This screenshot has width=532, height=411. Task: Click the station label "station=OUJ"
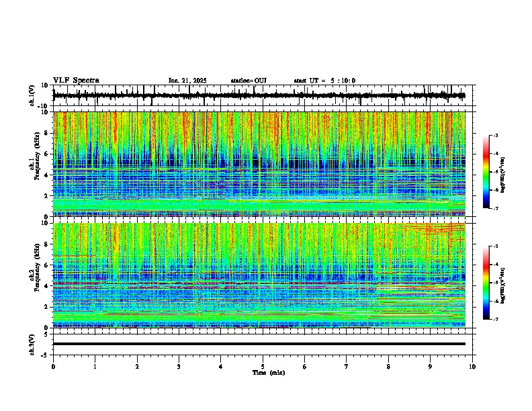coord(249,81)
